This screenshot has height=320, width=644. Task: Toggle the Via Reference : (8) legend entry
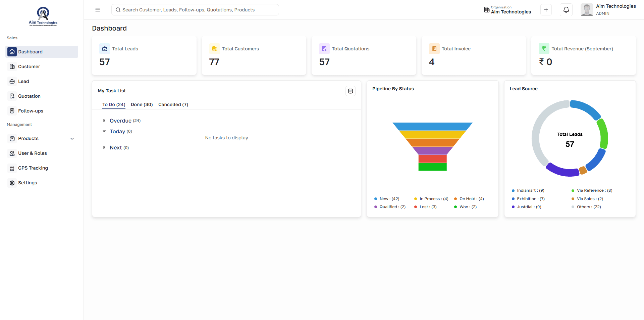(x=592, y=190)
